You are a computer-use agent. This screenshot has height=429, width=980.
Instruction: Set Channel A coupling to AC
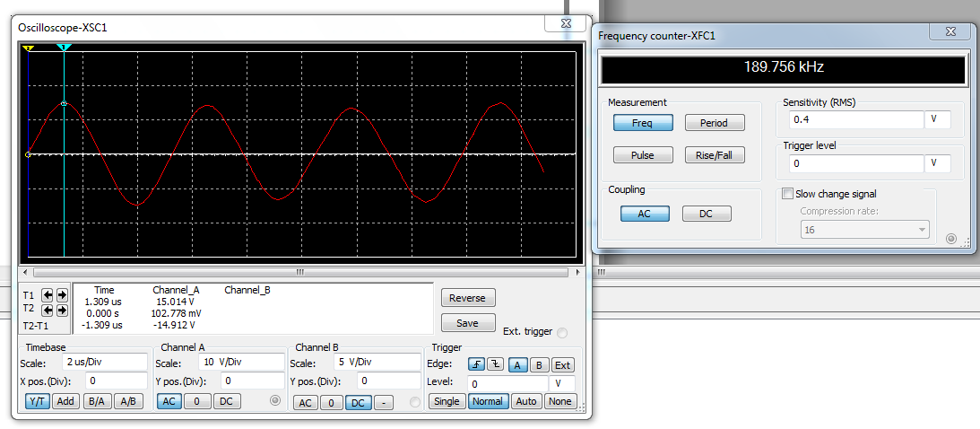169,401
